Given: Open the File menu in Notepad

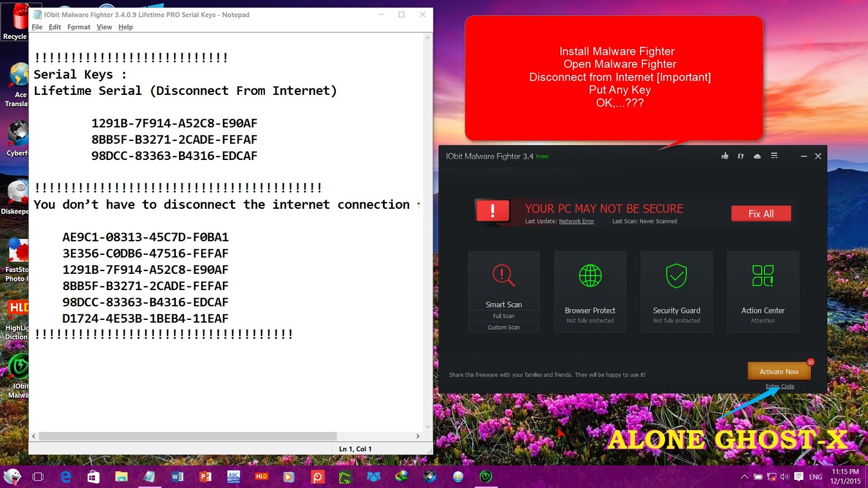Looking at the screenshot, I should pos(37,27).
